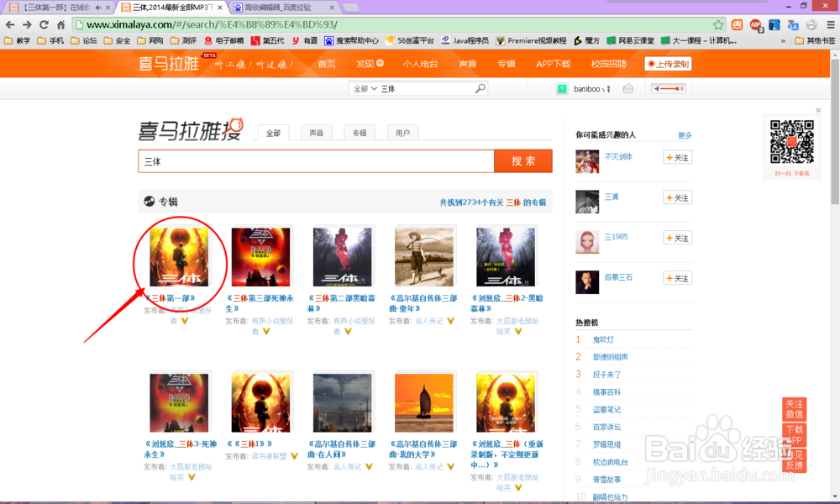Expand publisher arrow under 三体第一部
840x504 pixels.
[x=184, y=321]
